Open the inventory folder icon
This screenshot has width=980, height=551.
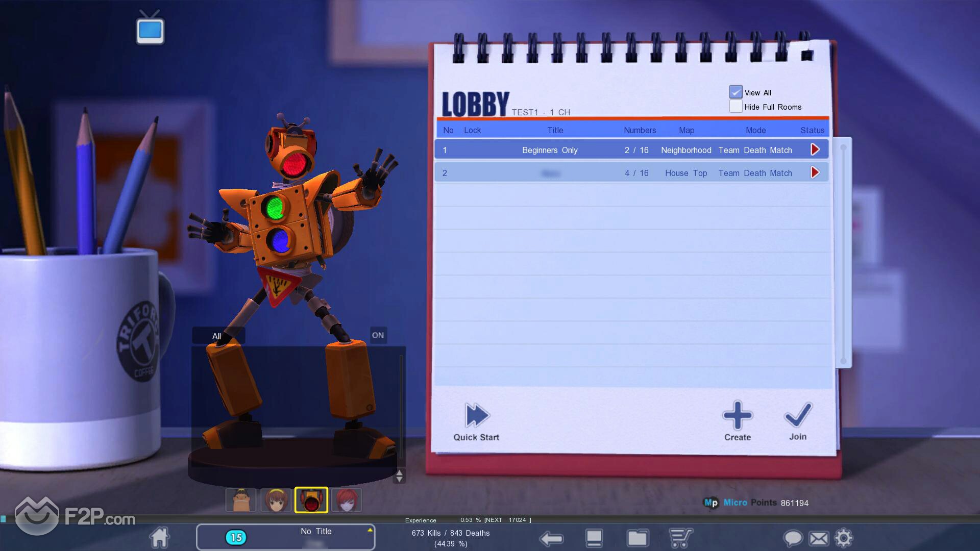coord(638,538)
